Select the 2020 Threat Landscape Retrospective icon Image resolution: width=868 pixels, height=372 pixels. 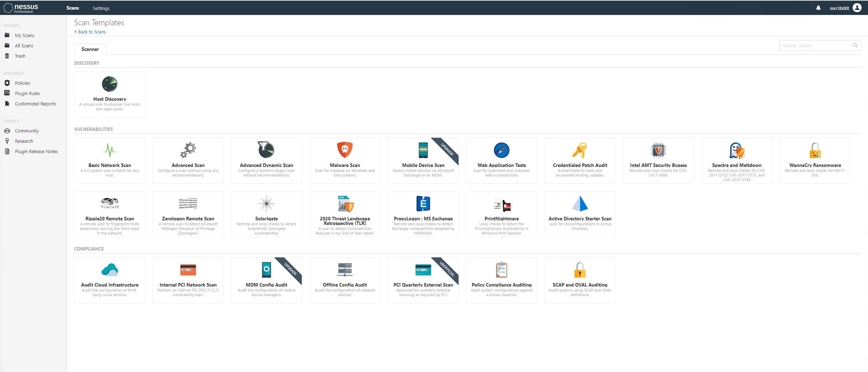346,204
